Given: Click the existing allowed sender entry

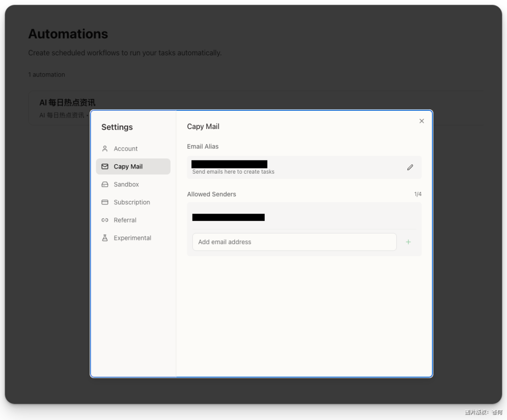Looking at the screenshot, I should (x=229, y=217).
